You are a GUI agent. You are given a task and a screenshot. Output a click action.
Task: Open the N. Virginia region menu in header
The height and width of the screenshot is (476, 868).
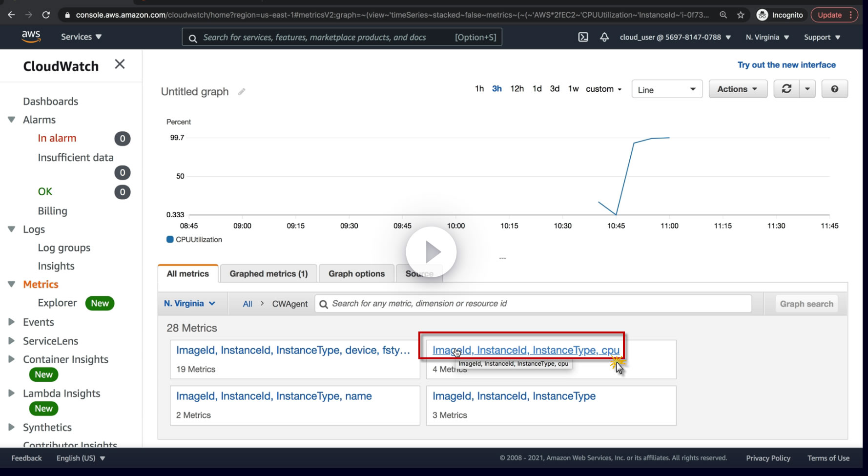coord(767,37)
